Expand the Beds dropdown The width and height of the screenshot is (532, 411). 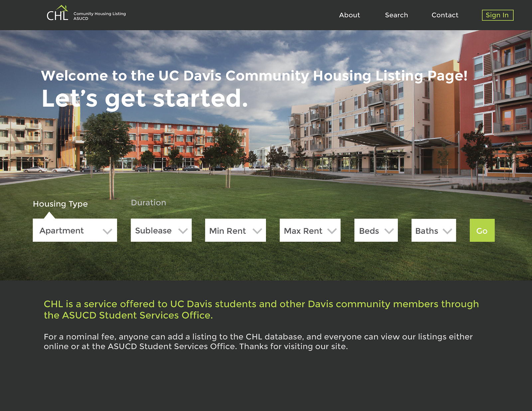tap(376, 230)
